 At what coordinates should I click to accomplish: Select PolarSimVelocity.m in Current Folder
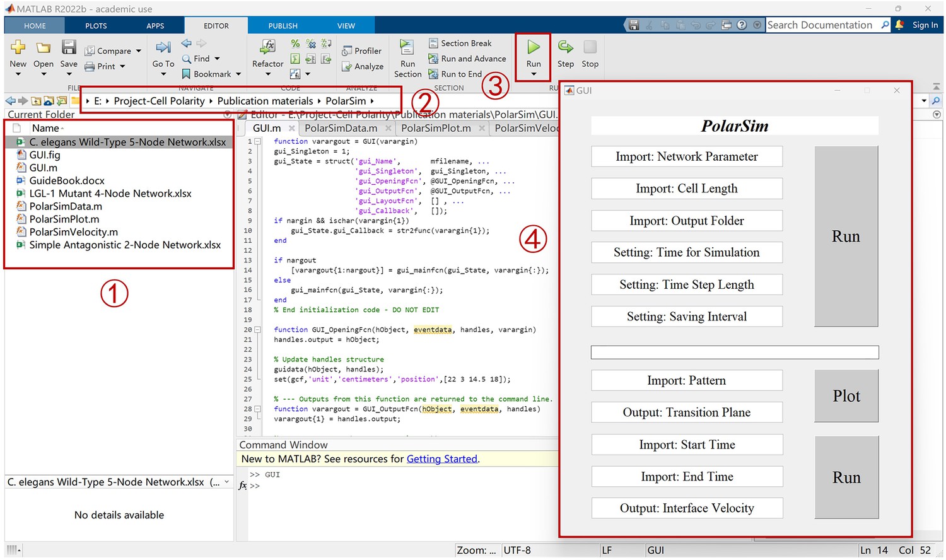[x=73, y=232]
